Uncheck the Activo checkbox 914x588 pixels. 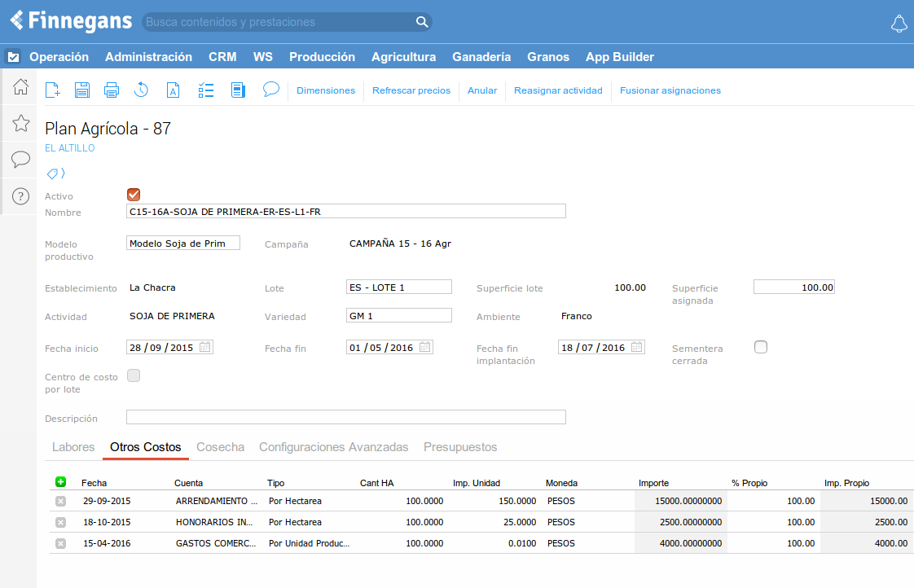(134, 195)
